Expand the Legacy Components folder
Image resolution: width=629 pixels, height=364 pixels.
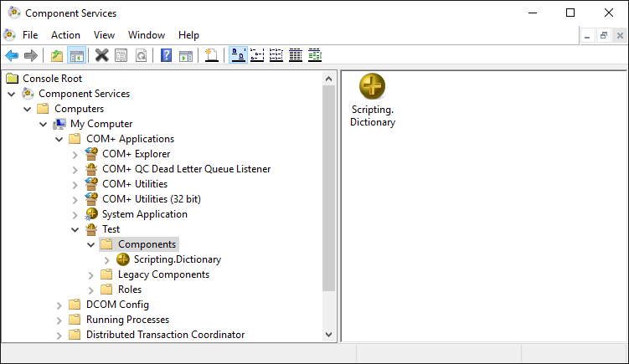[91, 275]
